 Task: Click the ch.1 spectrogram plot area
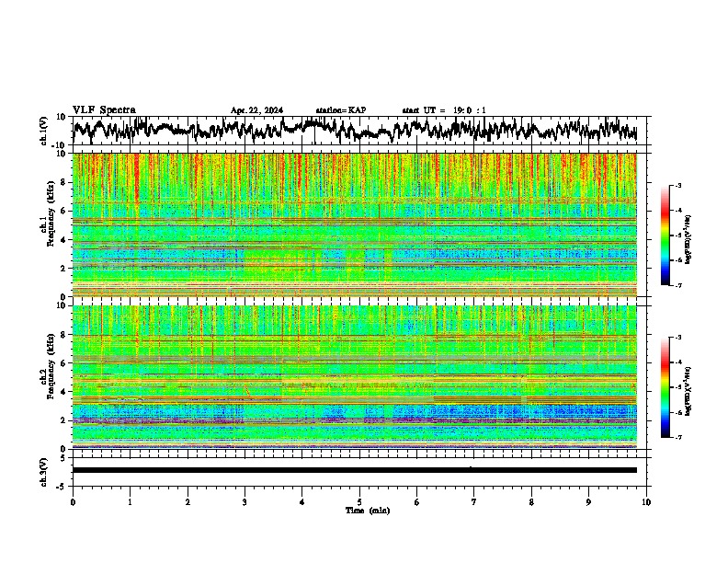(355, 224)
